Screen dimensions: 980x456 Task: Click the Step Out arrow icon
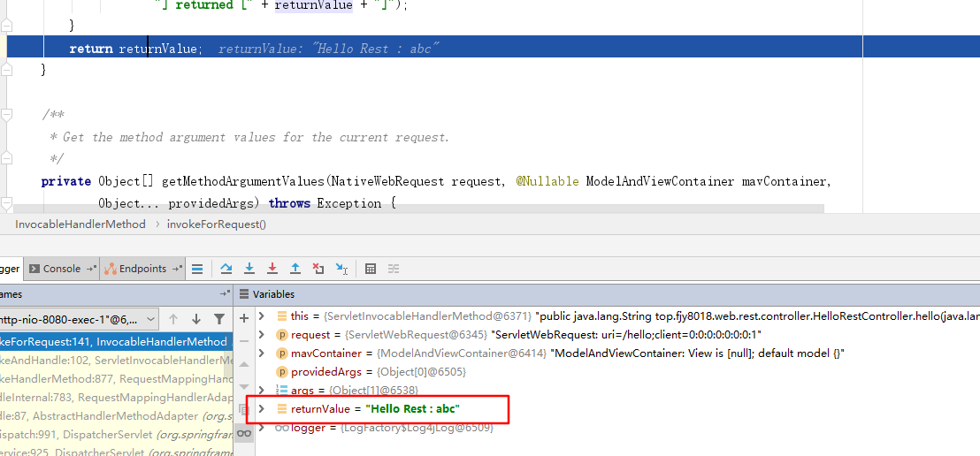(x=295, y=269)
